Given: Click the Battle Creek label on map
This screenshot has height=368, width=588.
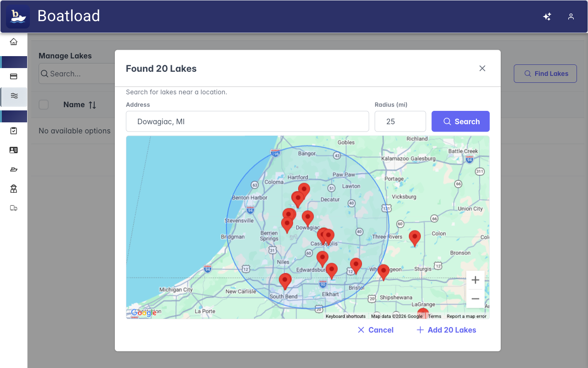Looking at the screenshot, I should [463, 151].
